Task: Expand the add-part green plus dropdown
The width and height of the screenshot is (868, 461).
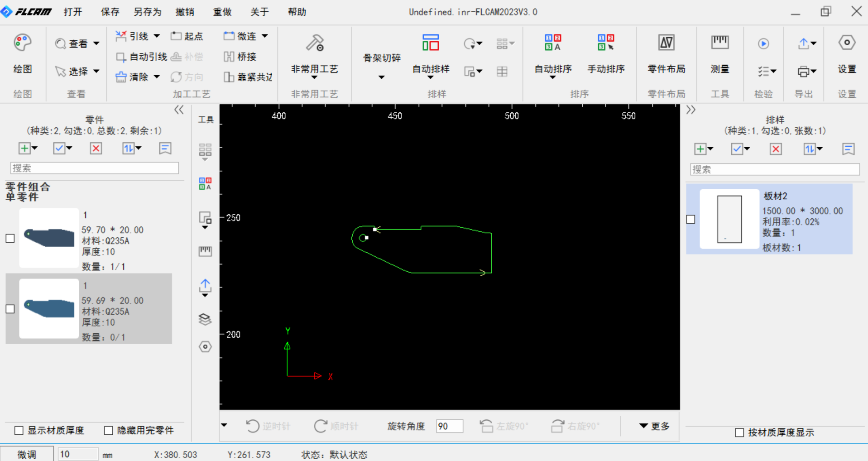Action: tap(35, 148)
